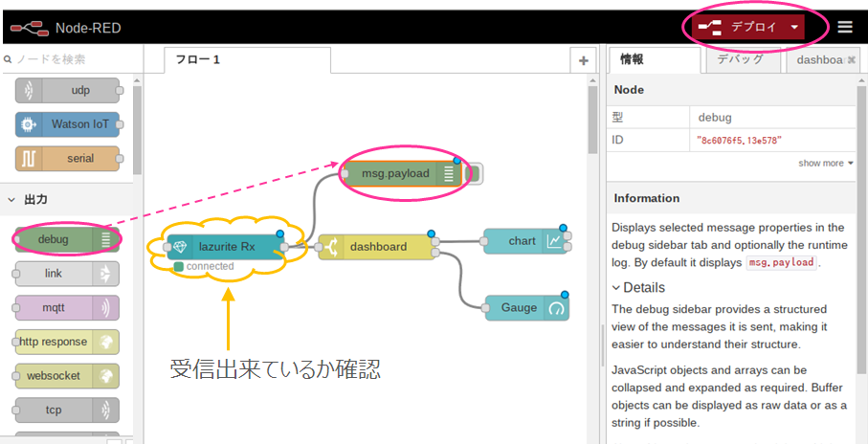The width and height of the screenshot is (868, 444).
Task: Open the hamburger main menu
Action: click(x=845, y=27)
